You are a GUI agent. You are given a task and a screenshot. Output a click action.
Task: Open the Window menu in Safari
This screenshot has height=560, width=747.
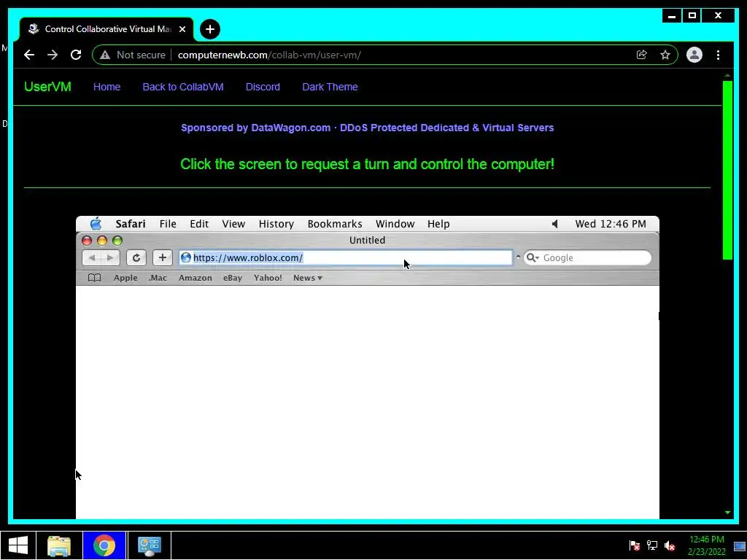point(395,224)
